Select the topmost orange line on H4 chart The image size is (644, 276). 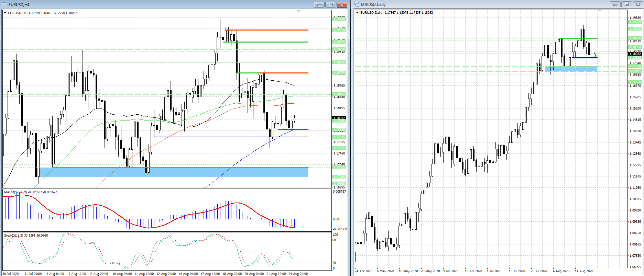click(x=268, y=30)
